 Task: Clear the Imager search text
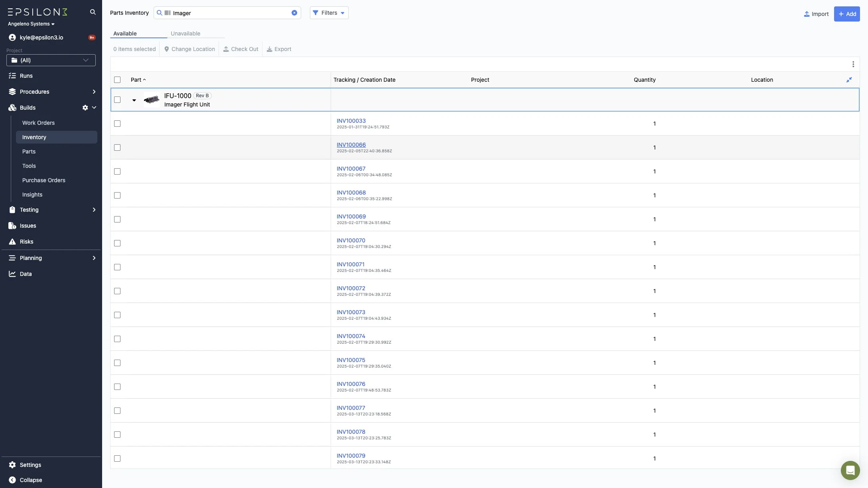294,13
